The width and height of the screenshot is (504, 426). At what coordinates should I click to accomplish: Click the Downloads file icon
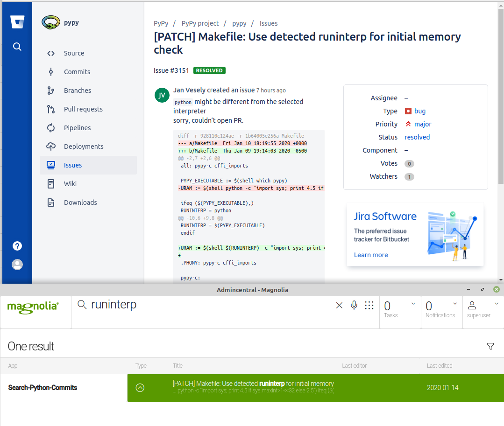click(51, 202)
